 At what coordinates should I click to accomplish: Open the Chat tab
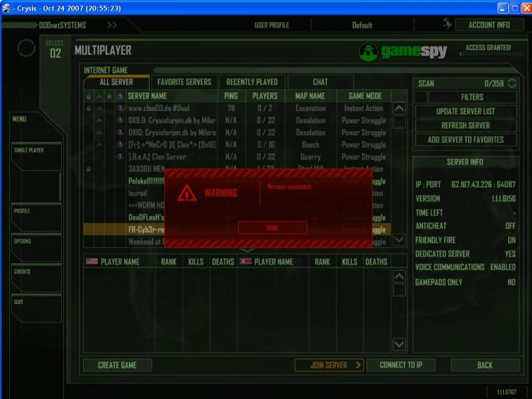pos(320,82)
